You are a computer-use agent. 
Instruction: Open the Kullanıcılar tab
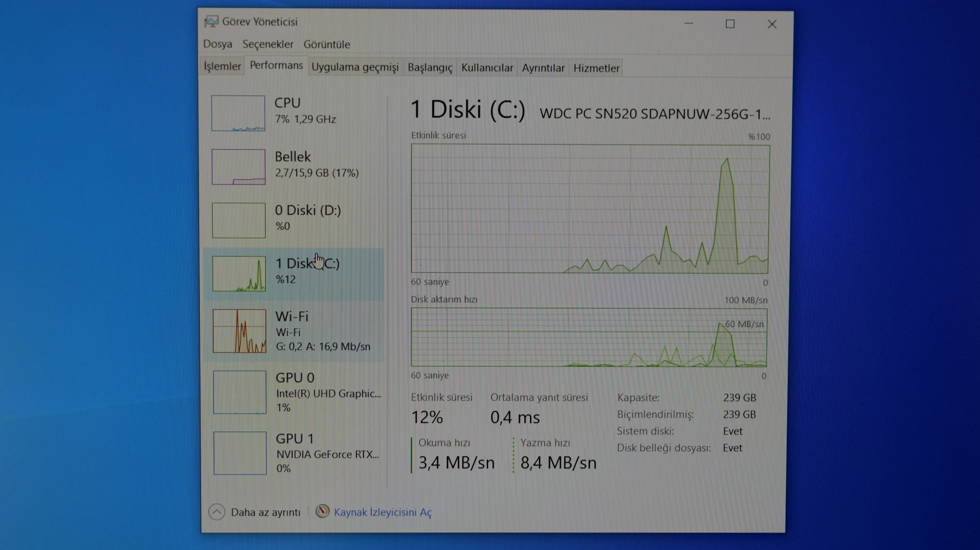click(487, 68)
